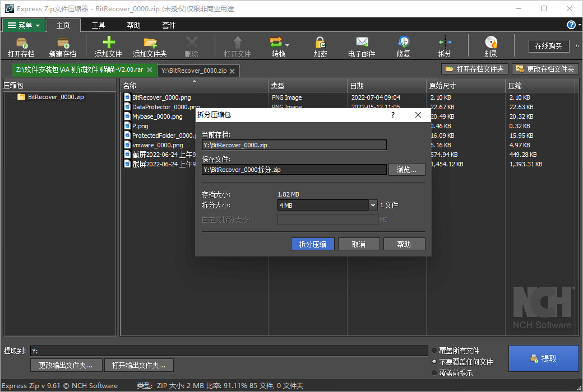Click 取消 in split dialog
Image resolution: width=583 pixels, height=392 pixels.
(x=359, y=244)
